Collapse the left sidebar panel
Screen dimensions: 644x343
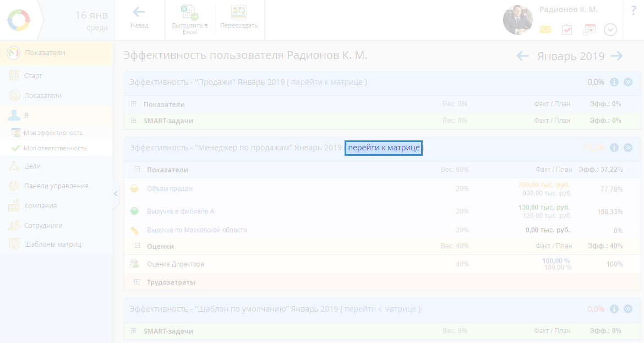pos(116,193)
